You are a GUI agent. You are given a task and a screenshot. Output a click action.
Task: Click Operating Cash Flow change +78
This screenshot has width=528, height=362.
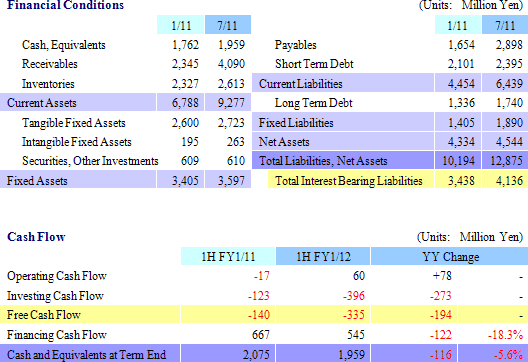click(442, 276)
